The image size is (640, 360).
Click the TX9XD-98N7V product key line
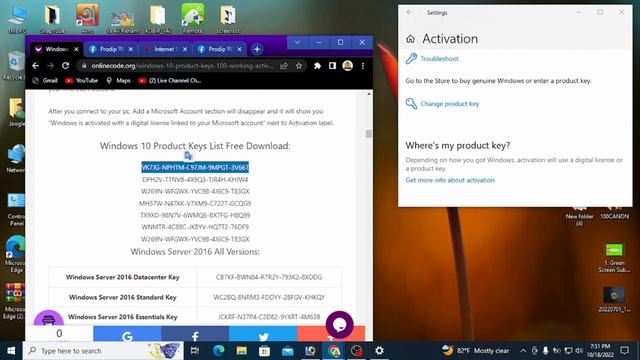[195, 215]
